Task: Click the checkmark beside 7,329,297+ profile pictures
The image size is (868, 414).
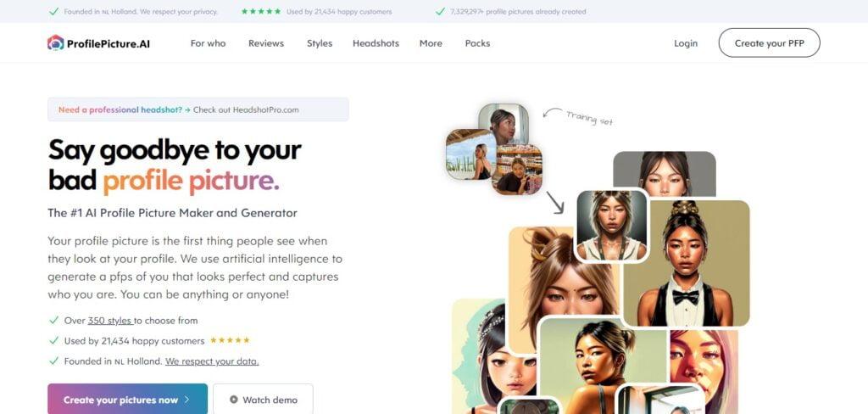Action: click(440, 11)
